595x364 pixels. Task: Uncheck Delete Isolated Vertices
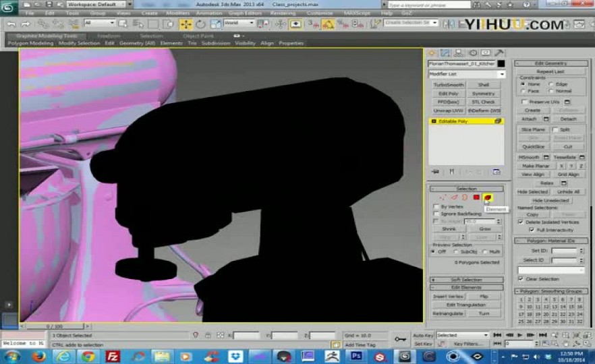click(521, 222)
